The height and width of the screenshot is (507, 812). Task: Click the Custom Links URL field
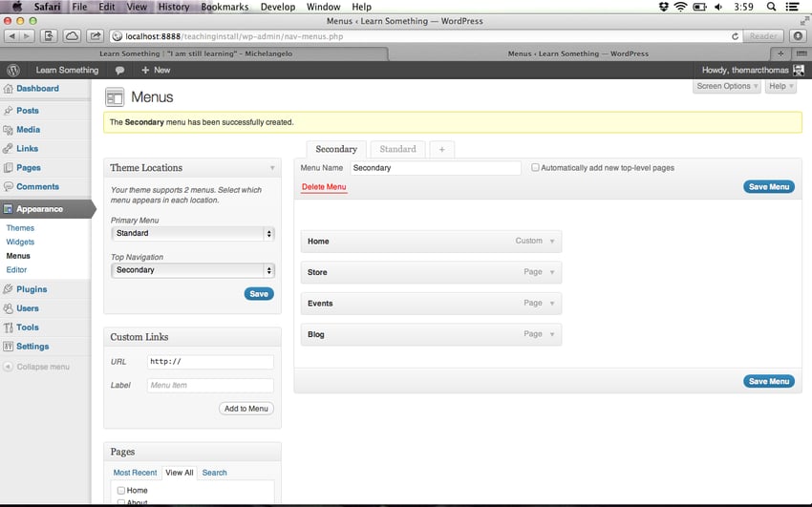pyautogui.click(x=210, y=362)
